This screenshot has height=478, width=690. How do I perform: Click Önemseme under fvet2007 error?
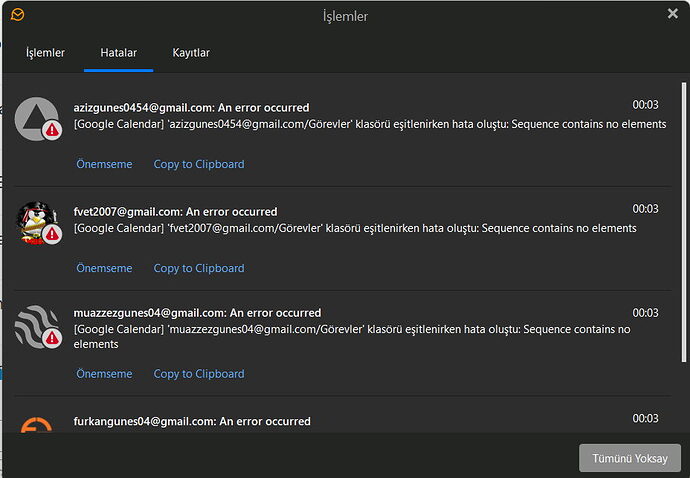(104, 268)
